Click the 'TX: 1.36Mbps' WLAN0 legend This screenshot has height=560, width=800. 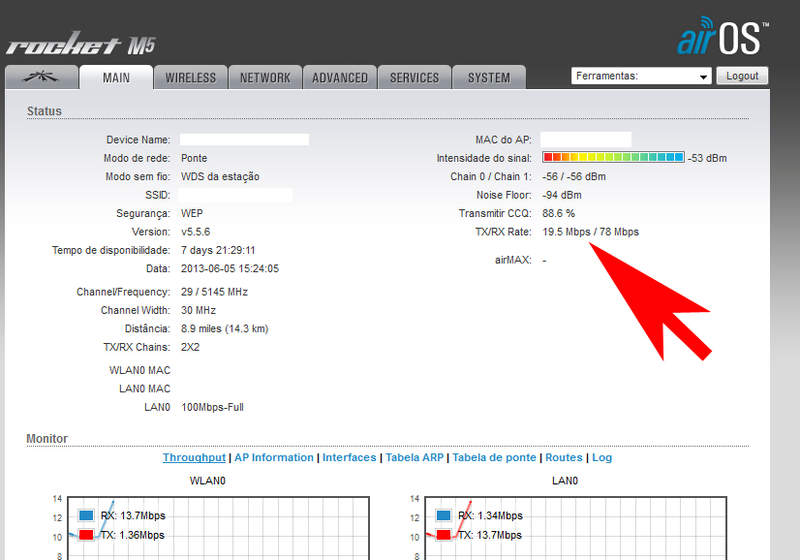(133, 535)
